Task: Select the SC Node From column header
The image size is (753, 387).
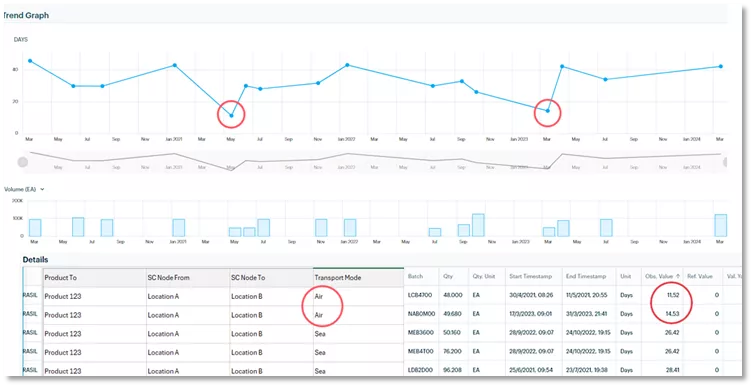Action: pyautogui.click(x=188, y=278)
